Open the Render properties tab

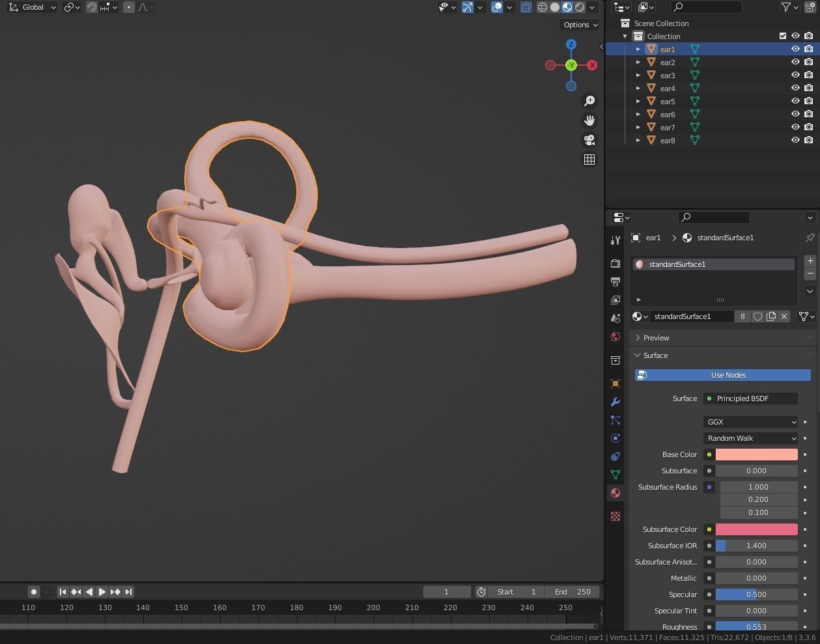pos(615,264)
